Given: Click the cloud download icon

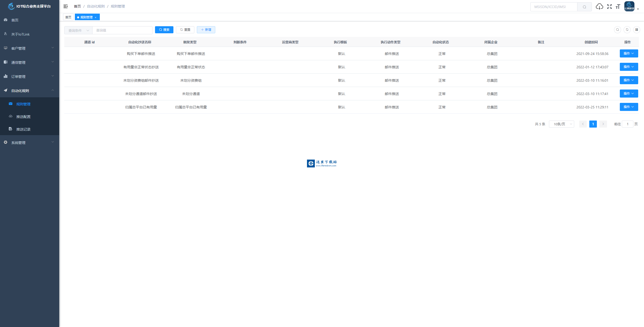Looking at the screenshot, I should 599,7.
